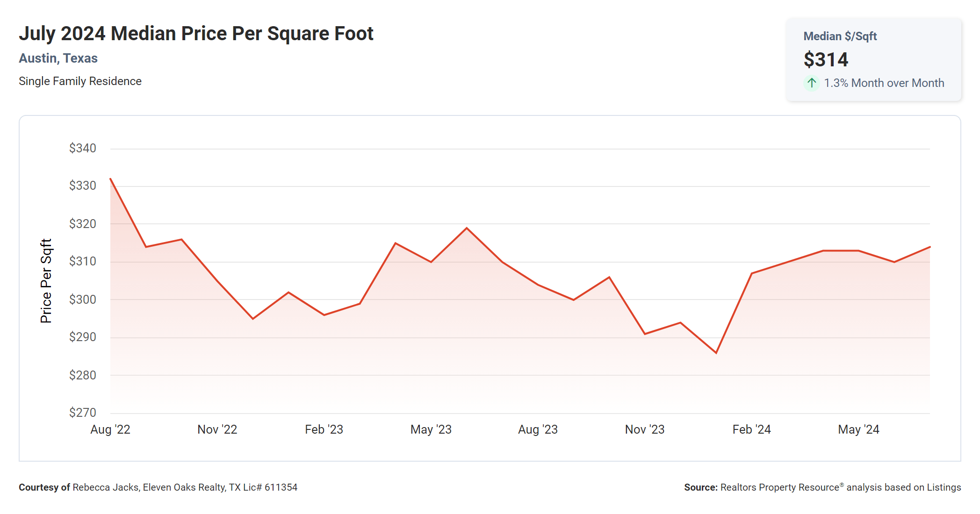Viewport: 980px width, 514px height.
Task: Click the Single Family Residence label
Action: 80,81
